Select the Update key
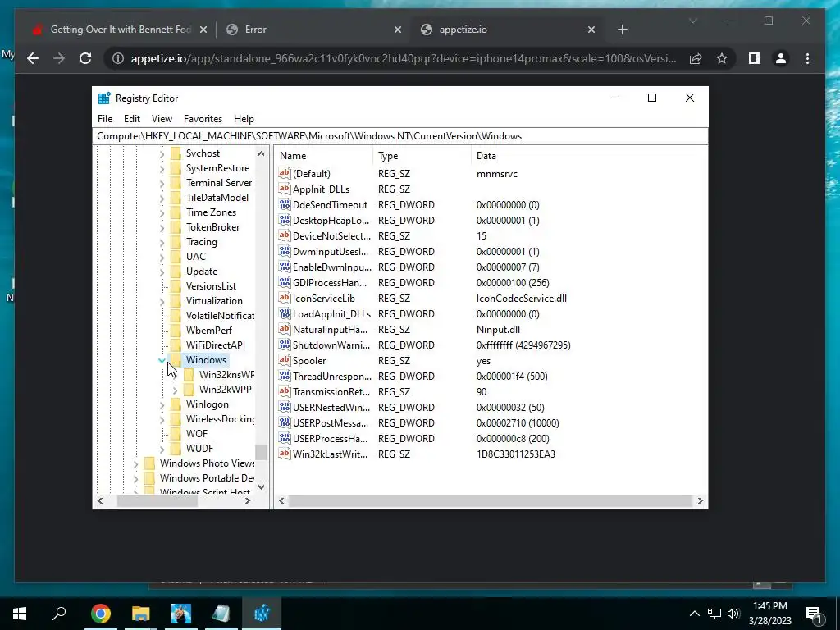840x630 pixels. [202, 272]
